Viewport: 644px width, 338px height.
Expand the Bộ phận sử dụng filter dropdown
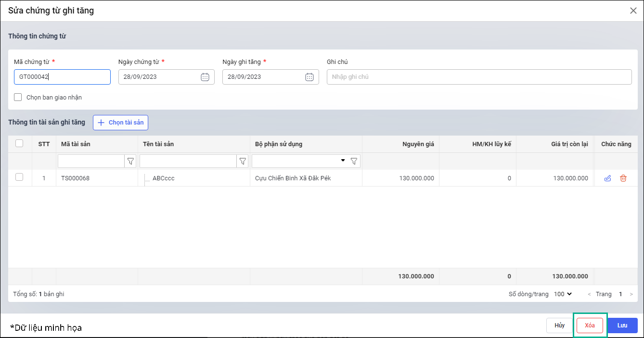tap(343, 161)
